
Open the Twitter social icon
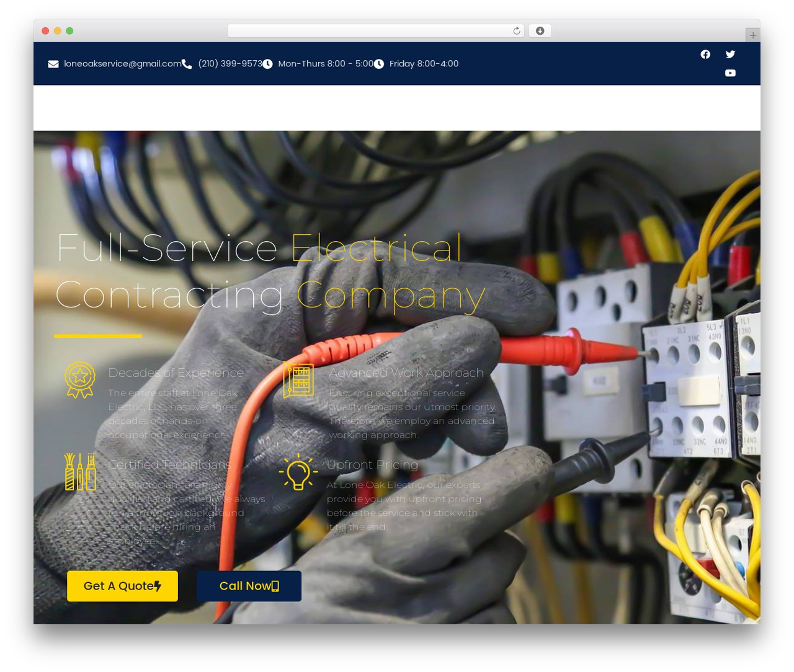coord(730,55)
